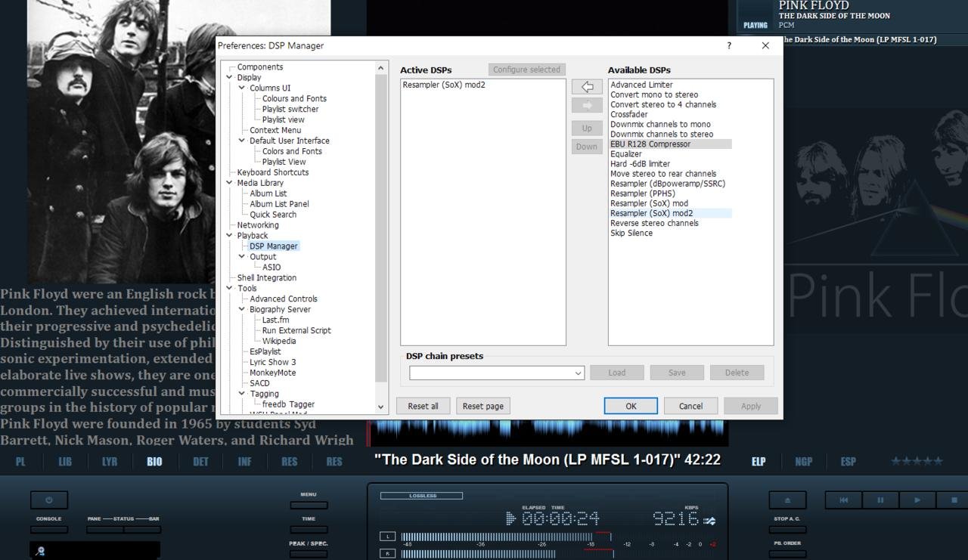
Task: Select Equalizer in Available DSPs list
Action: pos(626,154)
